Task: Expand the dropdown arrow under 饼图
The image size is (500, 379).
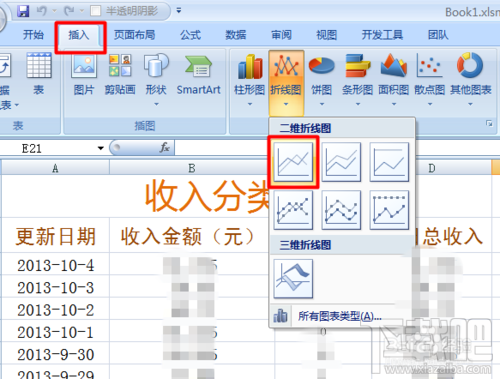Action: (322, 104)
